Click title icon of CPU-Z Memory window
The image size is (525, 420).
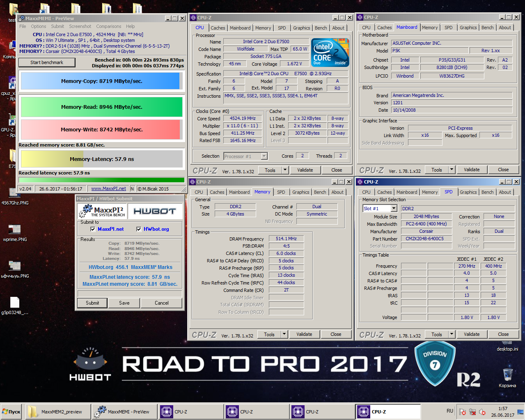(193, 182)
